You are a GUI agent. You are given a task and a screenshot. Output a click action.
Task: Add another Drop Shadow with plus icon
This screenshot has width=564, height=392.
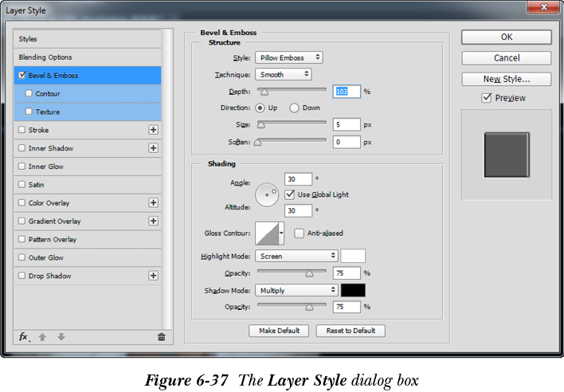(153, 276)
